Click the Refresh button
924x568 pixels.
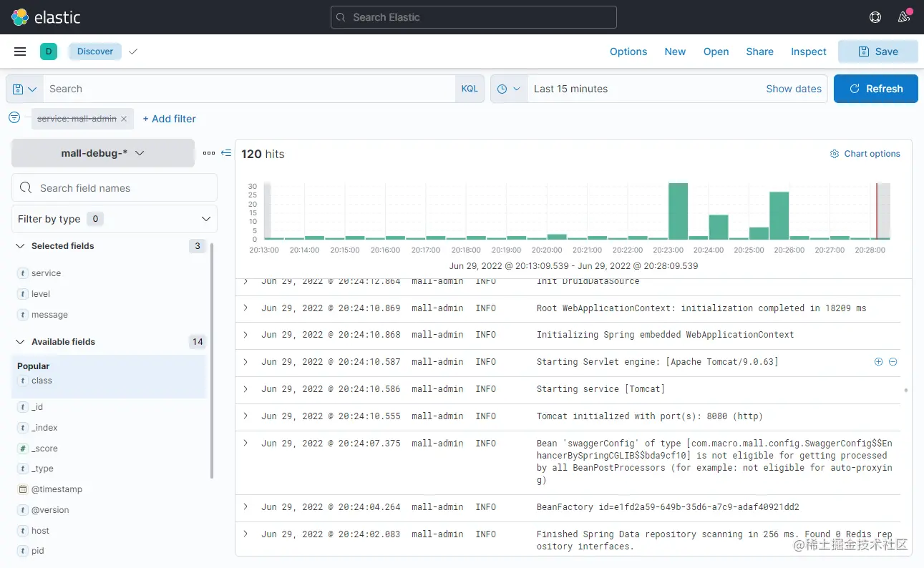(x=876, y=89)
